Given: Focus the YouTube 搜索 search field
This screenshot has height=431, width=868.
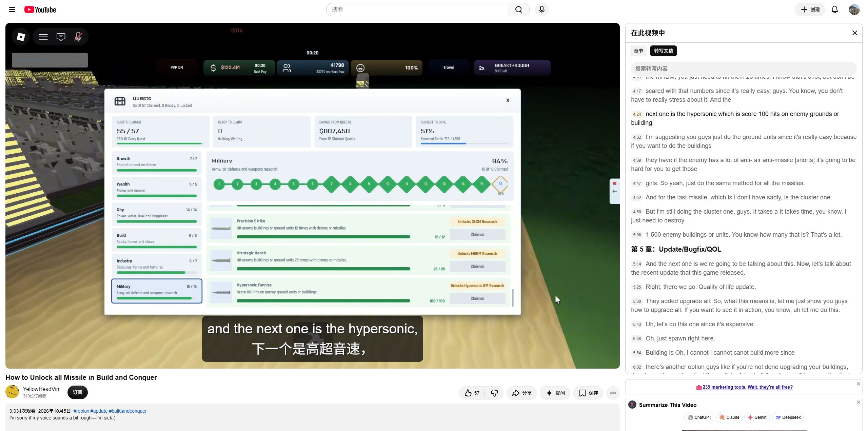Looking at the screenshot, I should (417, 9).
